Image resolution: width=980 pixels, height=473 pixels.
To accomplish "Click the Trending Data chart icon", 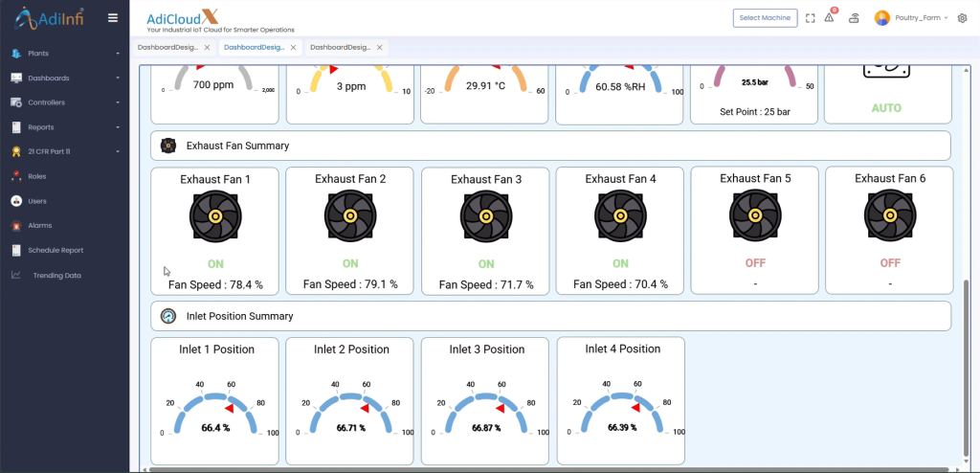I will 16,275.
